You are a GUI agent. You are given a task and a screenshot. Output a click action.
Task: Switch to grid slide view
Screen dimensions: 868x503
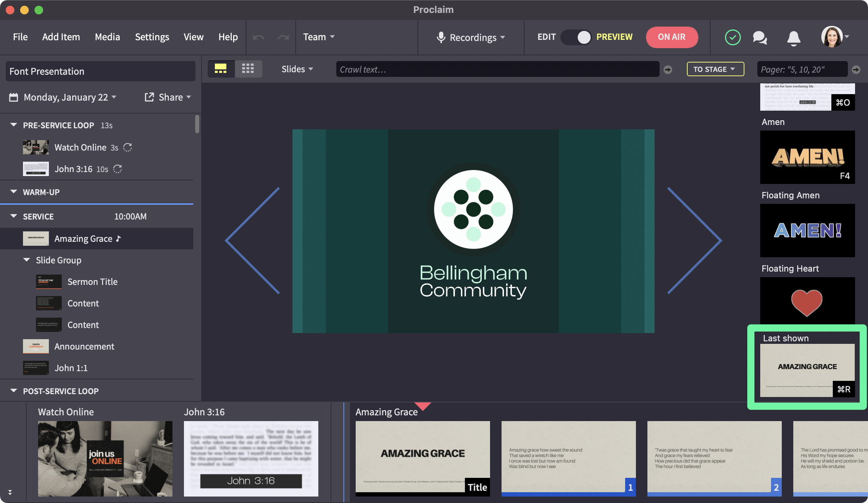click(248, 69)
